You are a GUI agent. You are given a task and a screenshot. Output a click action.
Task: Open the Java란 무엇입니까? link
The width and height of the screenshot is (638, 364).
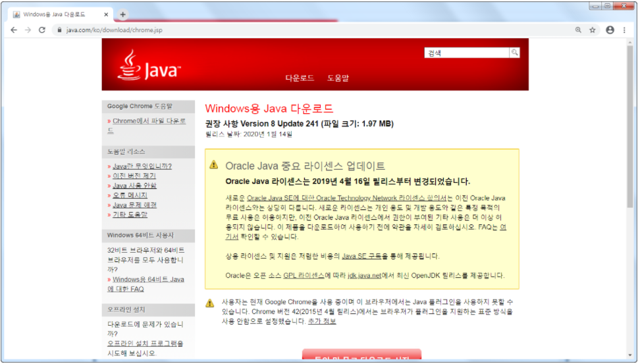(142, 167)
